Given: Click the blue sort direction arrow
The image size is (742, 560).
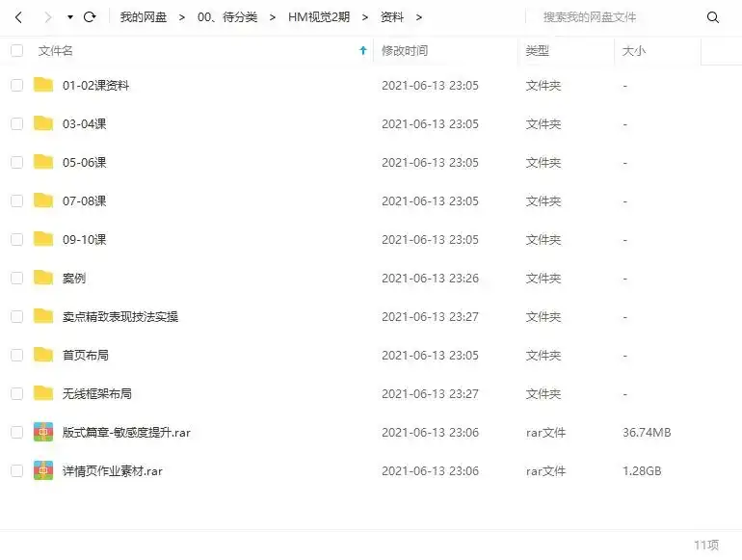Looking at the screenshot, I should click(363, 51).
